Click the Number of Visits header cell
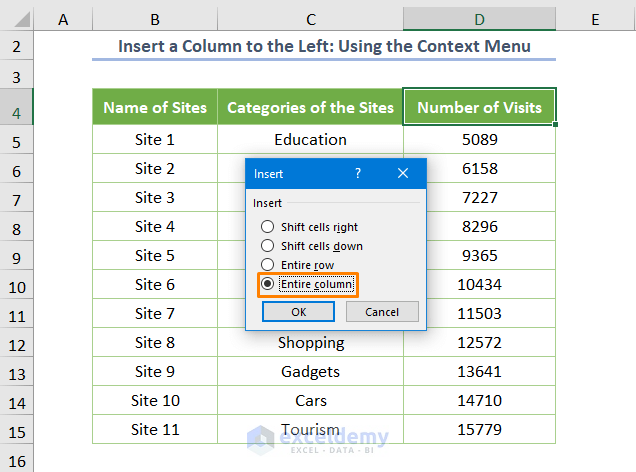Viewport: 636px width, 472px height. [480, 107]
